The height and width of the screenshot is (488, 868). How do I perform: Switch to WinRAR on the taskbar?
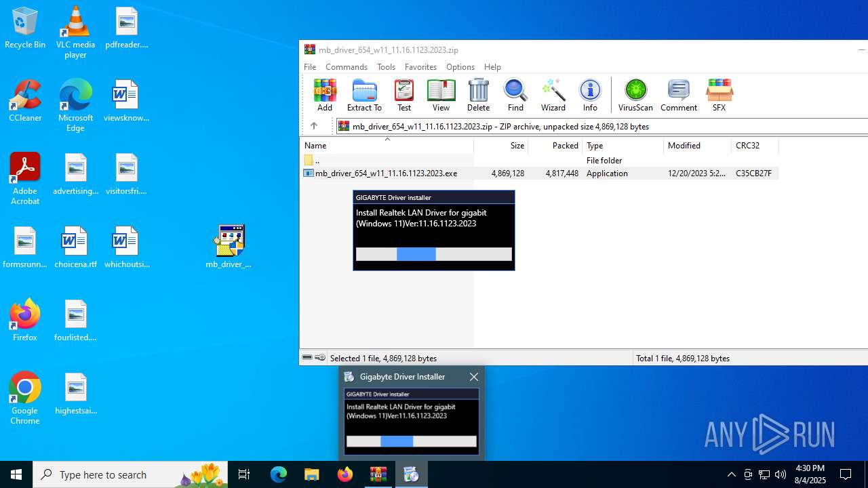[378, 474]
